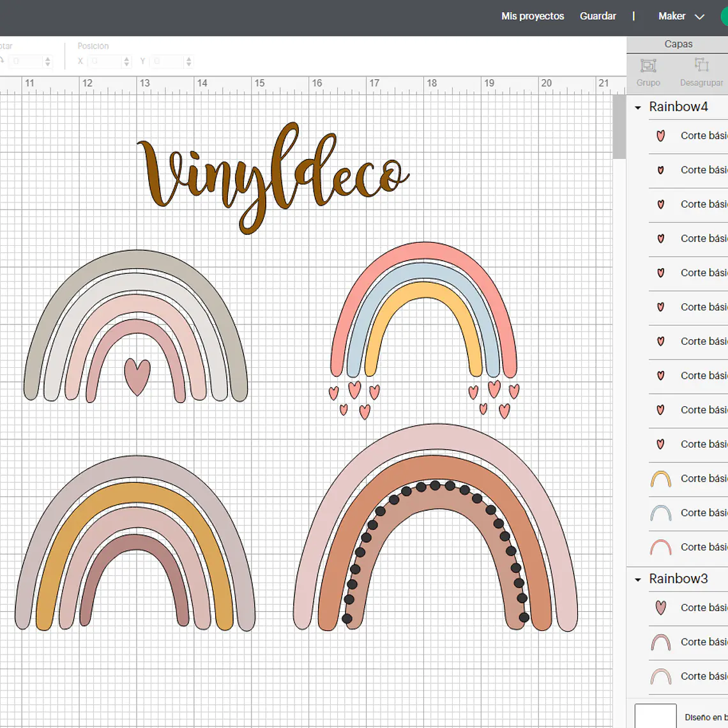Select the yellow arch layer thumbnail
728x728 pixels.
(661, 479)
